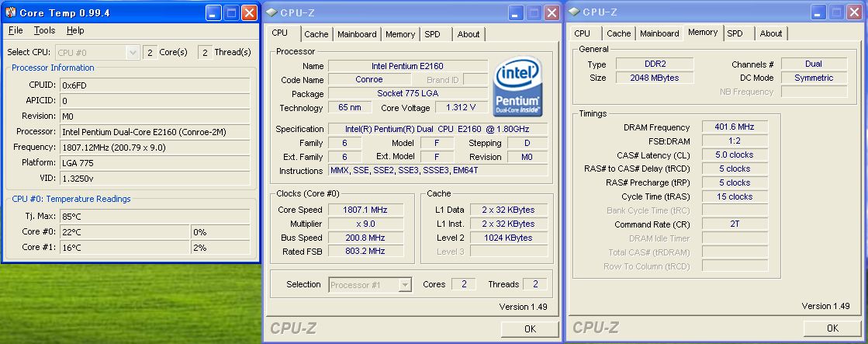This screenshot has width=868, height=344.
Task: Switch to Mainboard tab in first CPU-Z window
Action: coord(357,34)
